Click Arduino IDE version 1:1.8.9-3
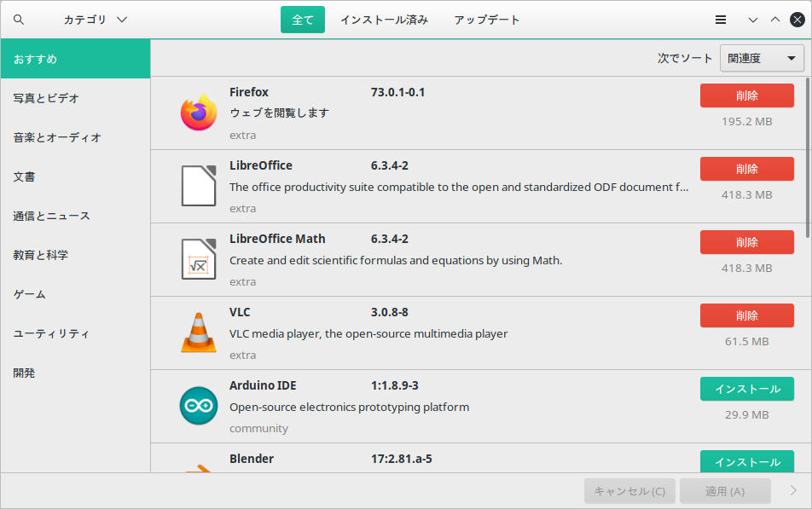The height and width of the screenshot is (509, 812). [395, 385]
